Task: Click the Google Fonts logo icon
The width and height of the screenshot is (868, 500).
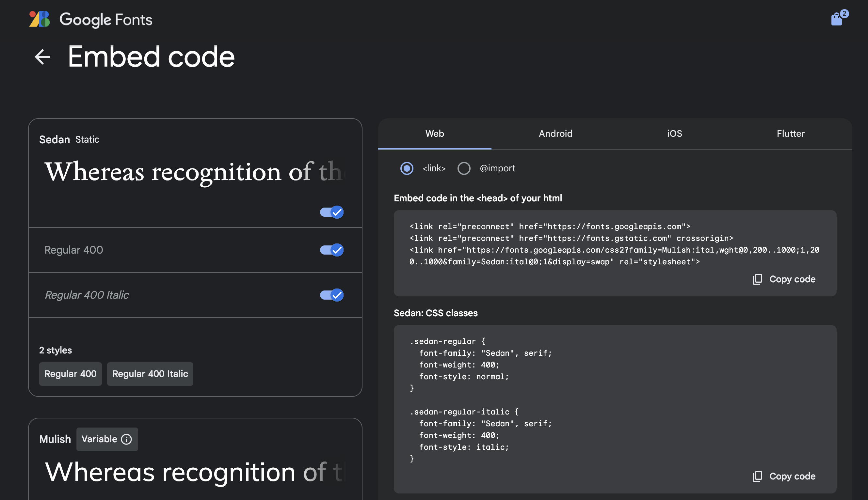Action: [x=40, y=19]
